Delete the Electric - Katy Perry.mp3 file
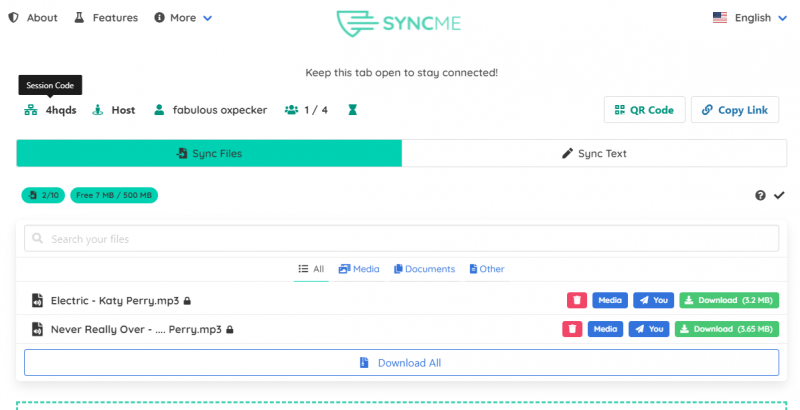Image resolution: width=800 pixels, height=410 pixels. (577, 300)
